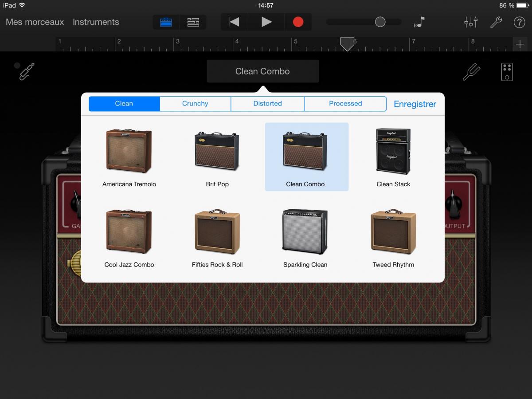Open the tuner fork icon
The width and height of the screenshot is (532, 399).
click(471, 71)
